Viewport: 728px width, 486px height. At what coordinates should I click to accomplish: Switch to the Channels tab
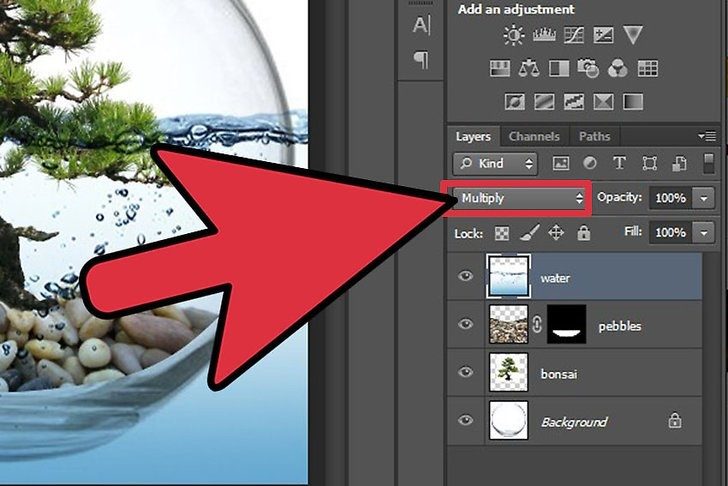click(x=534, y=137)
